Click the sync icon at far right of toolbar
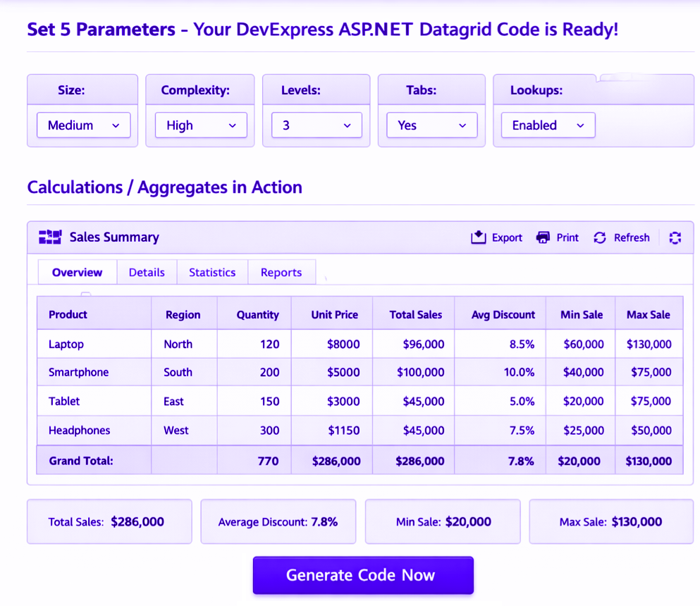The height and width of the screenshot is (606, 700). tap(675, 237)
